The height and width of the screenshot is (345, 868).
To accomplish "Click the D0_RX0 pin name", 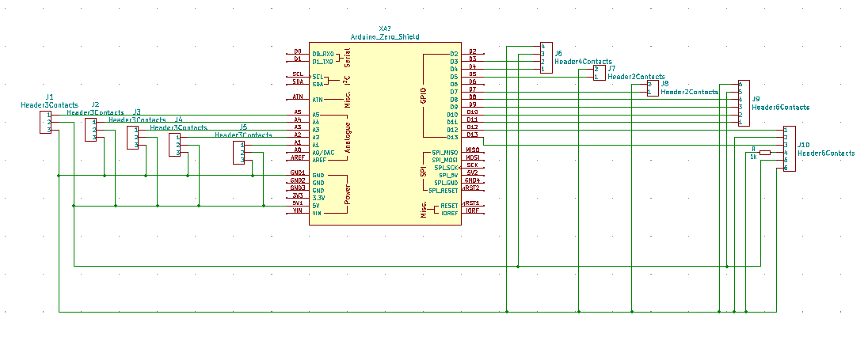I will [324, 54].
